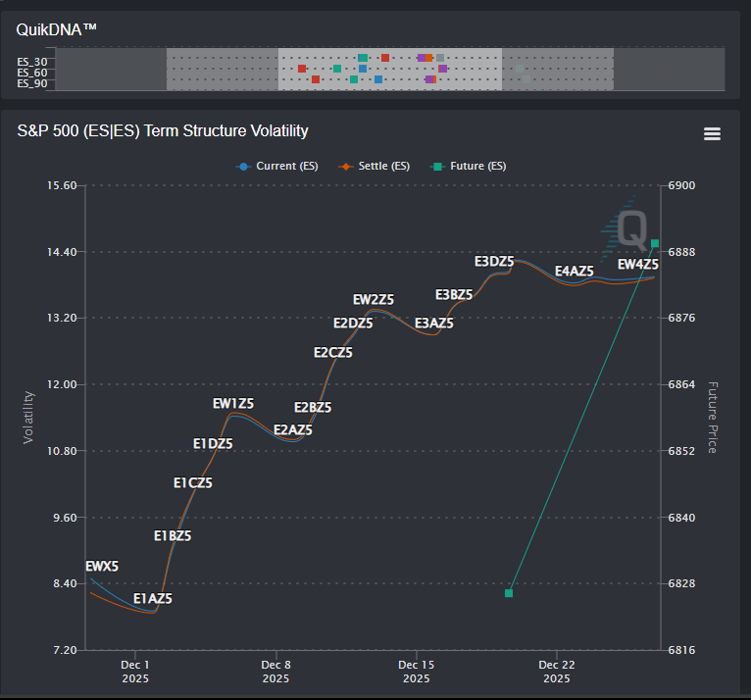The image size is (751, 700).
Task: Select the E1BZ5 point label
Action: 173,535
